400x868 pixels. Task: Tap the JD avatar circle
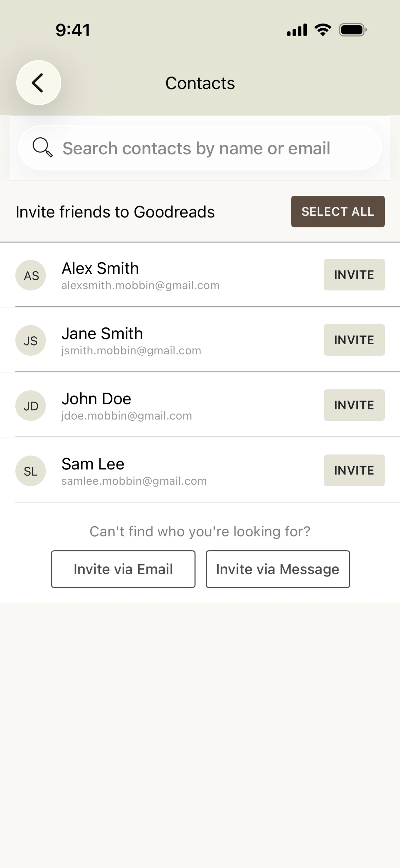click(31, 406)
